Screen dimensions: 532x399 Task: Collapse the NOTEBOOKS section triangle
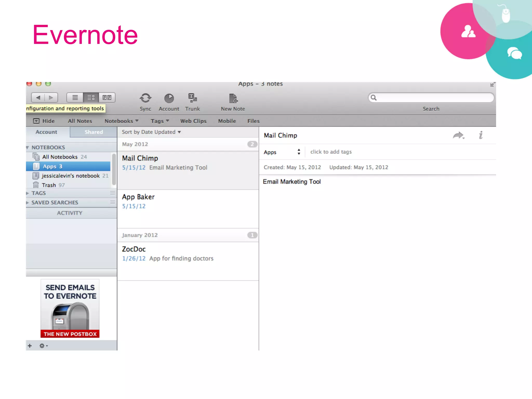coord(28,148)
